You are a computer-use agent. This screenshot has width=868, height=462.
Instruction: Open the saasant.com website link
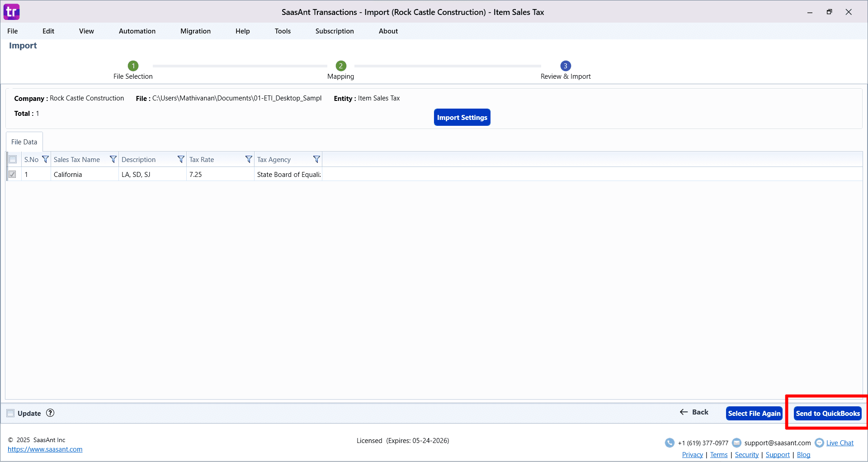45,449
